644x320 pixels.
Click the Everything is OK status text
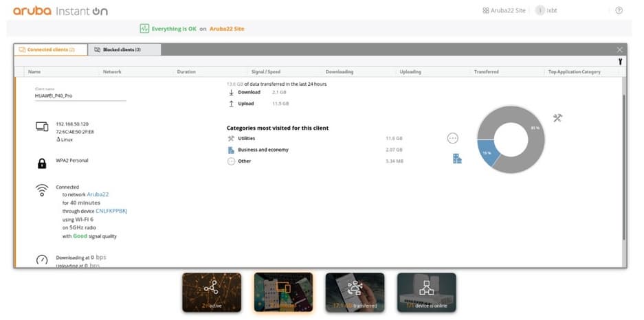174,29
